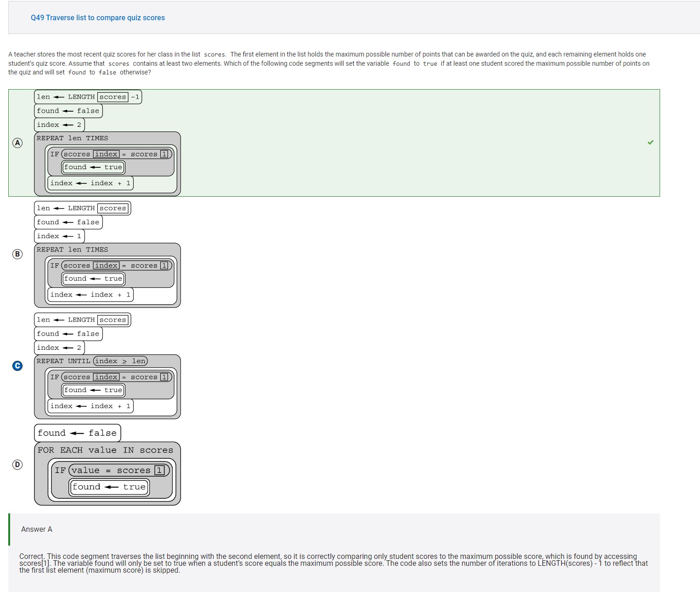Click the question prompt paragraph about quiz scores
The height and width of the screenshot is (592, 700).
click(x=329, y=63)
